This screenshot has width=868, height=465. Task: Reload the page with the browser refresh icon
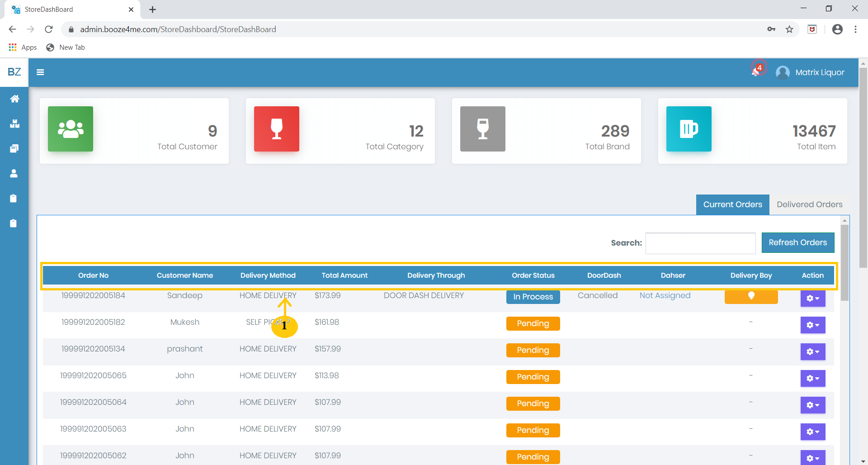tap(49, 29)
